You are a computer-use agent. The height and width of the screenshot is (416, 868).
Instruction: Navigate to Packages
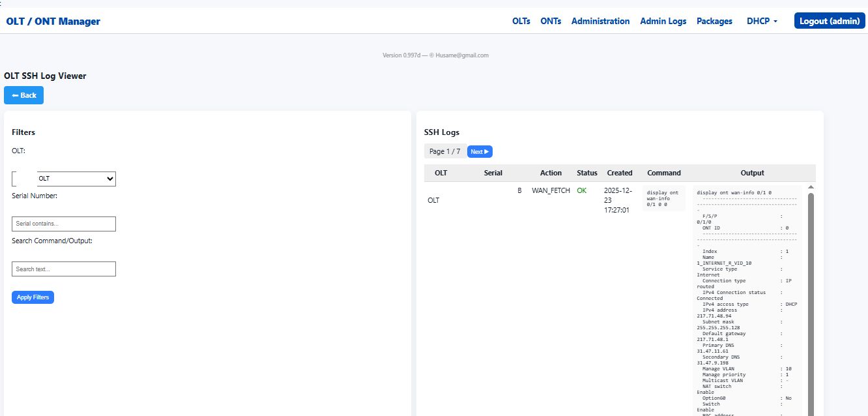(714, 22)
